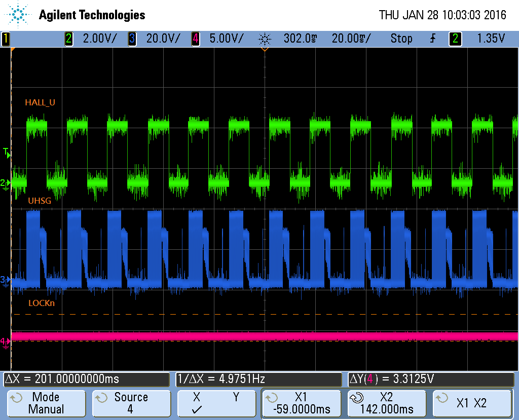The width and height of the screenshot is (519, 420).
Task: Select the X1 cursor softkey
Action: (x=302, y=403)
